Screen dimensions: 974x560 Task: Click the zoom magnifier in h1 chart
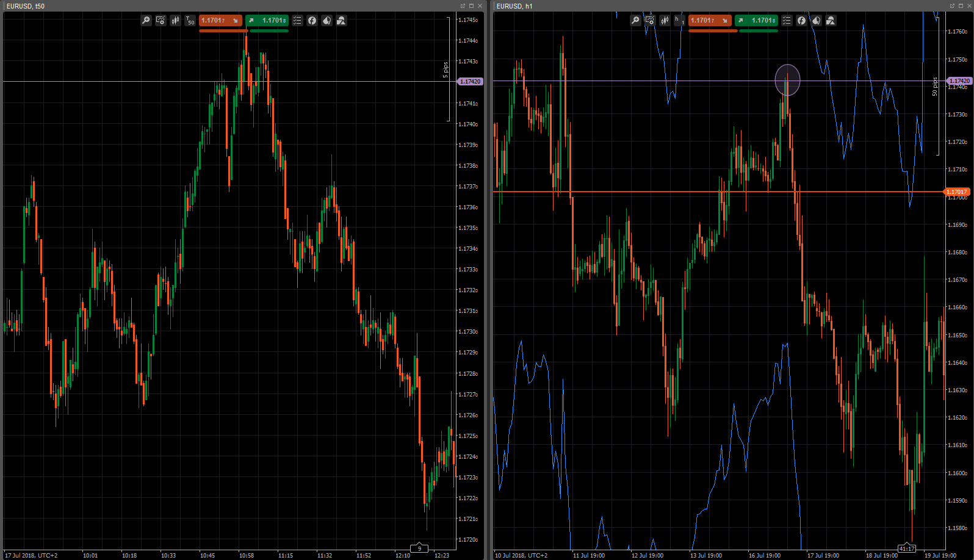[635, 21]
